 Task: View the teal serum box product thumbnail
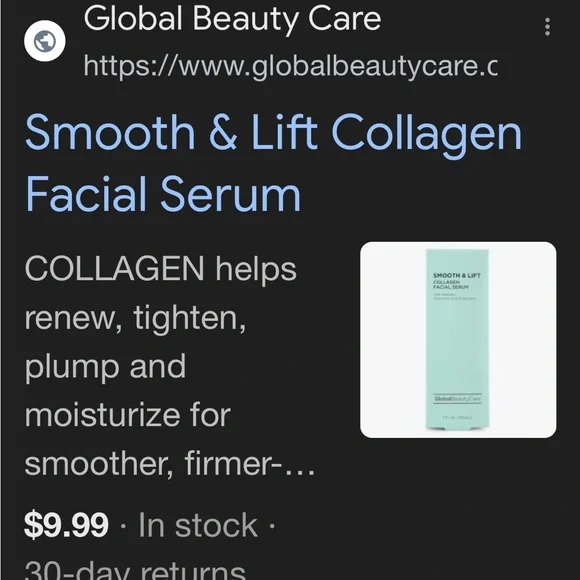[458, 340]
